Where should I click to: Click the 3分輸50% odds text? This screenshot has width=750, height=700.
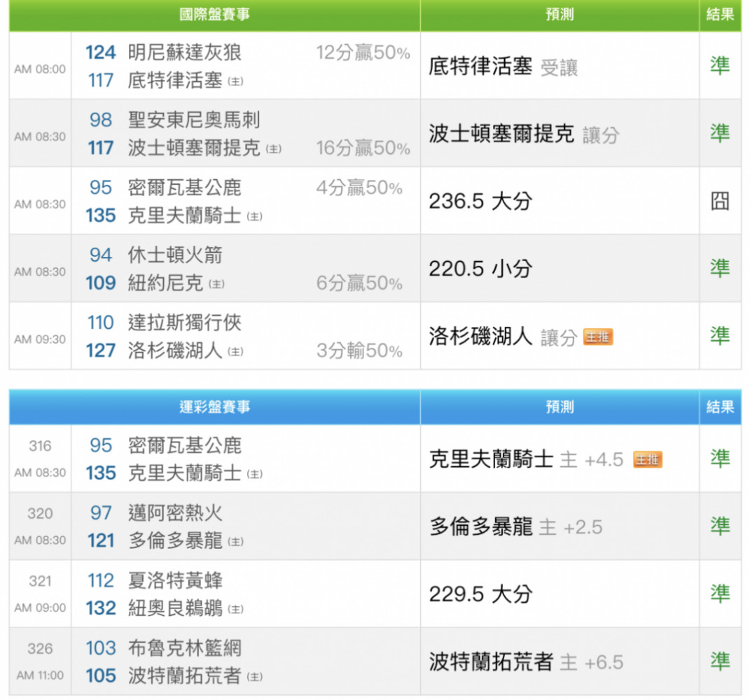pos(359,351)
